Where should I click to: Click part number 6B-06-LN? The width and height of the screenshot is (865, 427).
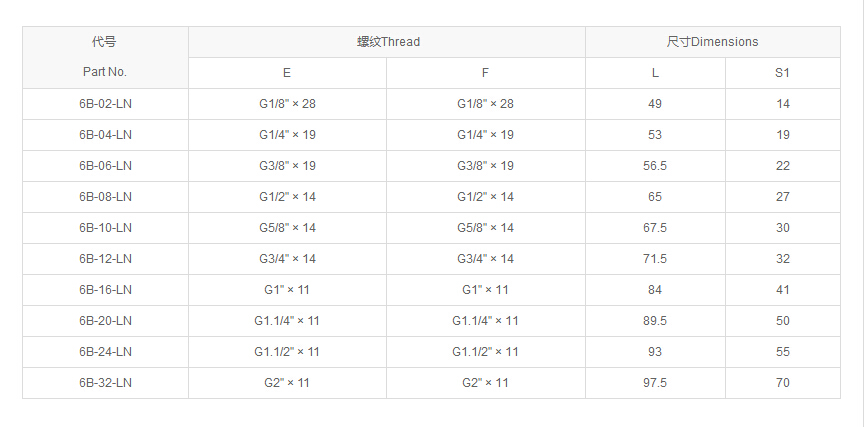coord(105,166)
